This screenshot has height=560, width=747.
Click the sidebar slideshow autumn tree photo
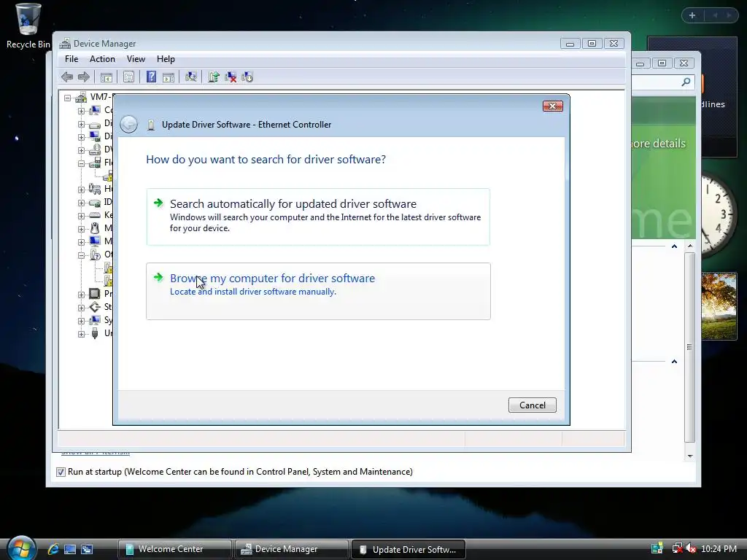(719, 306)
